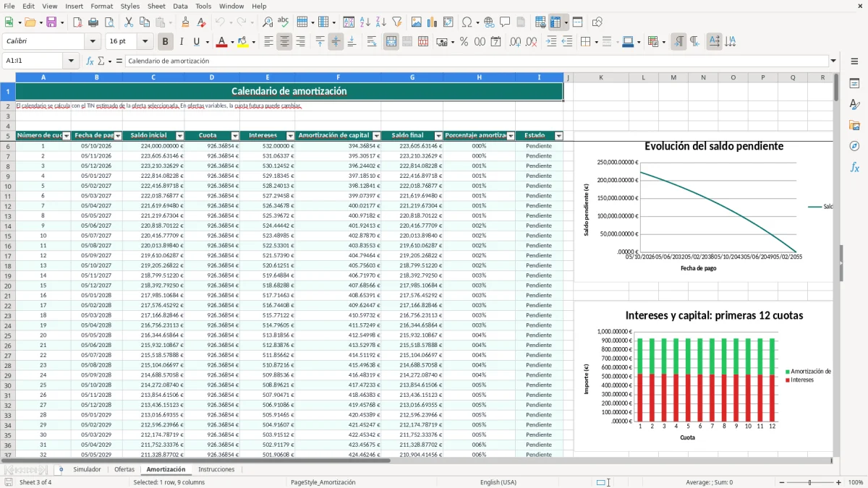Open sidebar Properties panel icon
The image size is (868, 488).
pos(854,83)
